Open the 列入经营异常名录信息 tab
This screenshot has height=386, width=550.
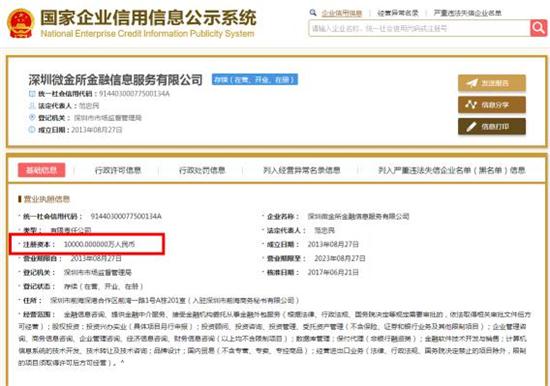[x=302, y=171]
